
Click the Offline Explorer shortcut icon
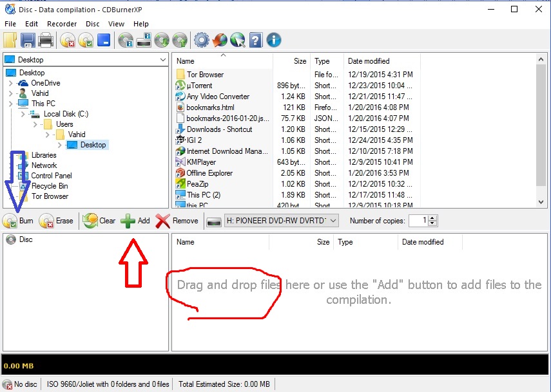(x=180, y=173)
